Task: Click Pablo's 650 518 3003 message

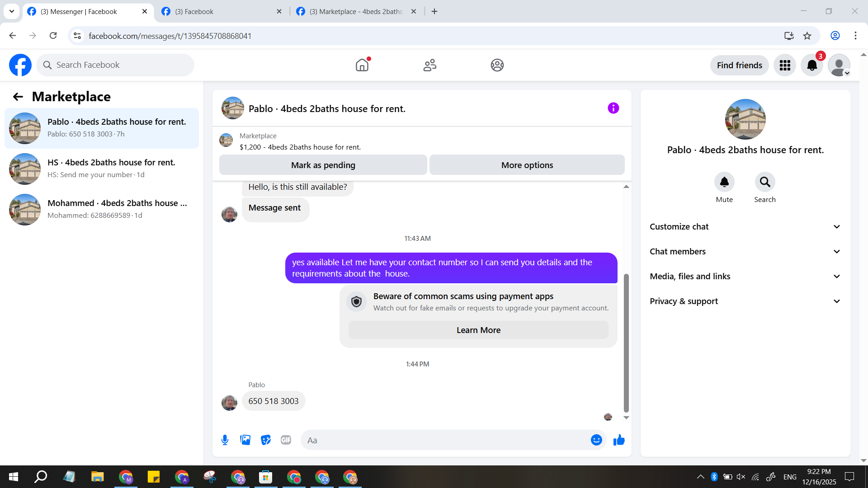Action: [x=274, y=401]
